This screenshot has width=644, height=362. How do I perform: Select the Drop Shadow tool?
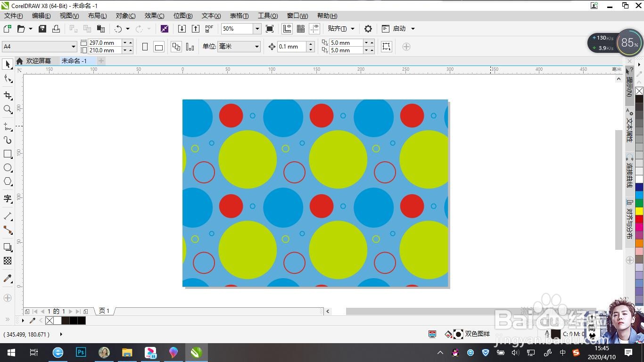[8, 247]
